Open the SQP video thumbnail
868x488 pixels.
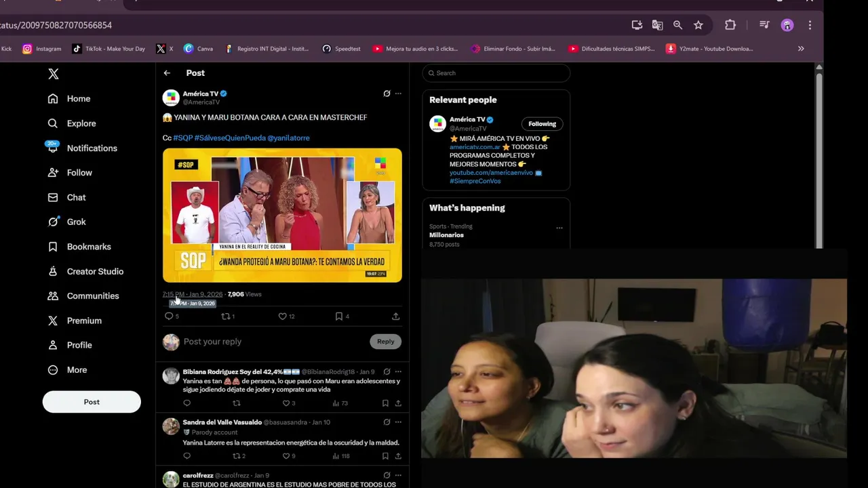[282, 215]
